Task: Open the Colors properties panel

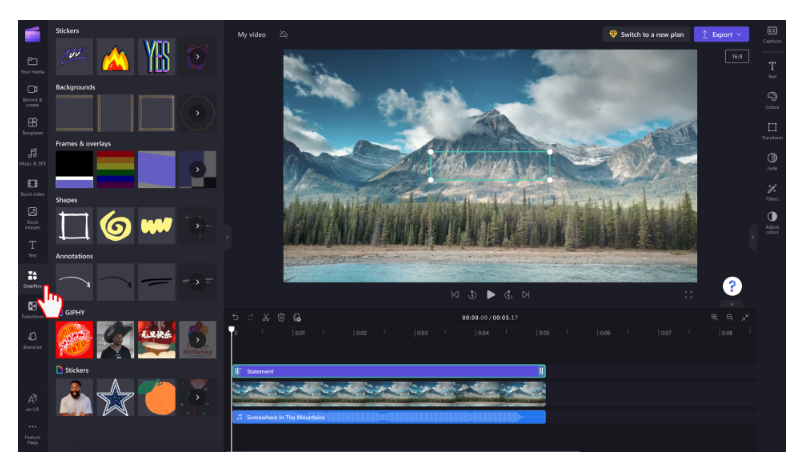Action: (772, 100)
